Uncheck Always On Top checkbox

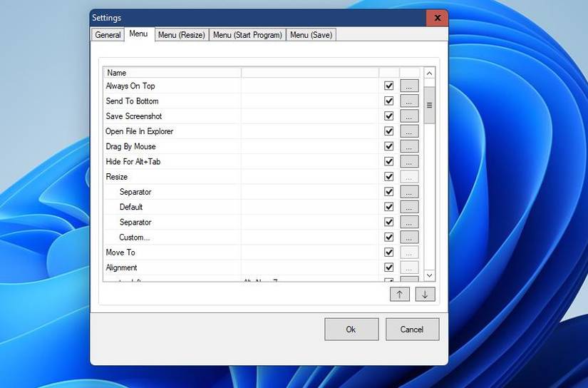click(x=389, y=86)
